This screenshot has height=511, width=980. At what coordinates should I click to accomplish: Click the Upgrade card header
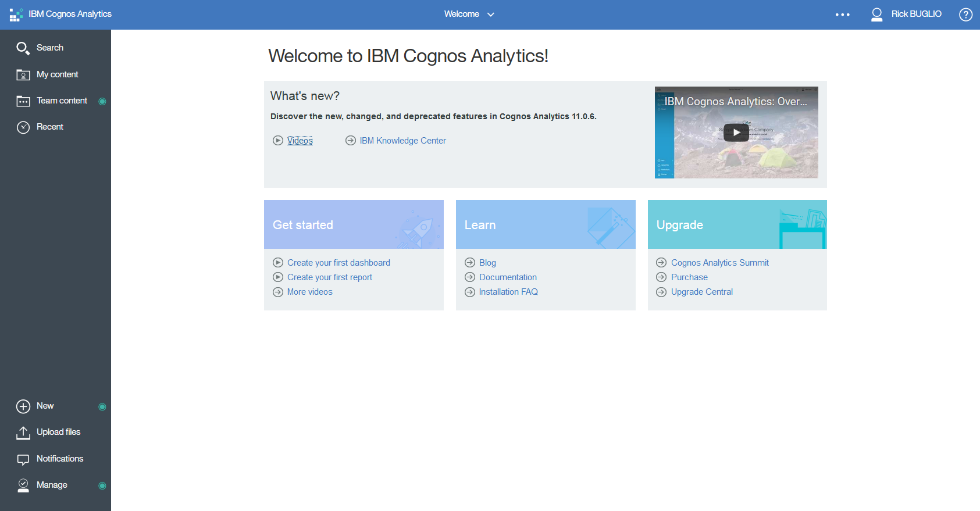737,224
